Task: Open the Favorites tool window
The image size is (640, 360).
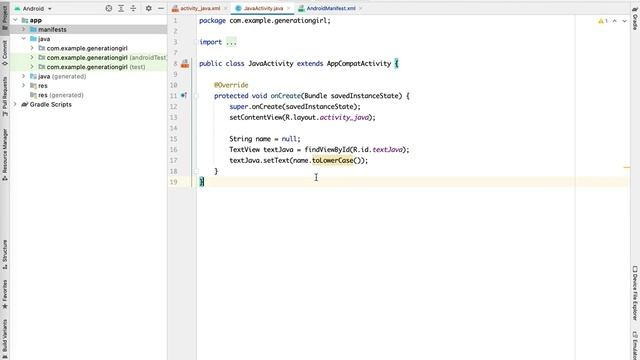Action: [4, 295]
